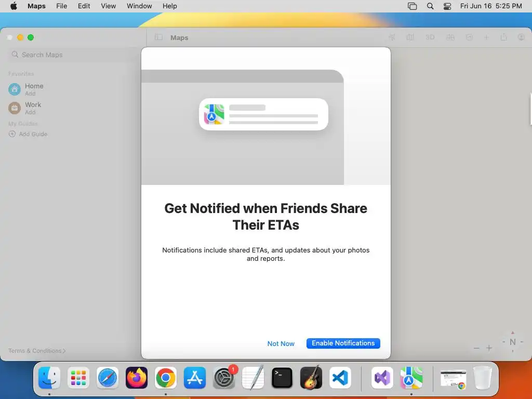The height and width of the screenshot is (399, 532).
Task: Open the Help menu
Action: pos(170,6)
